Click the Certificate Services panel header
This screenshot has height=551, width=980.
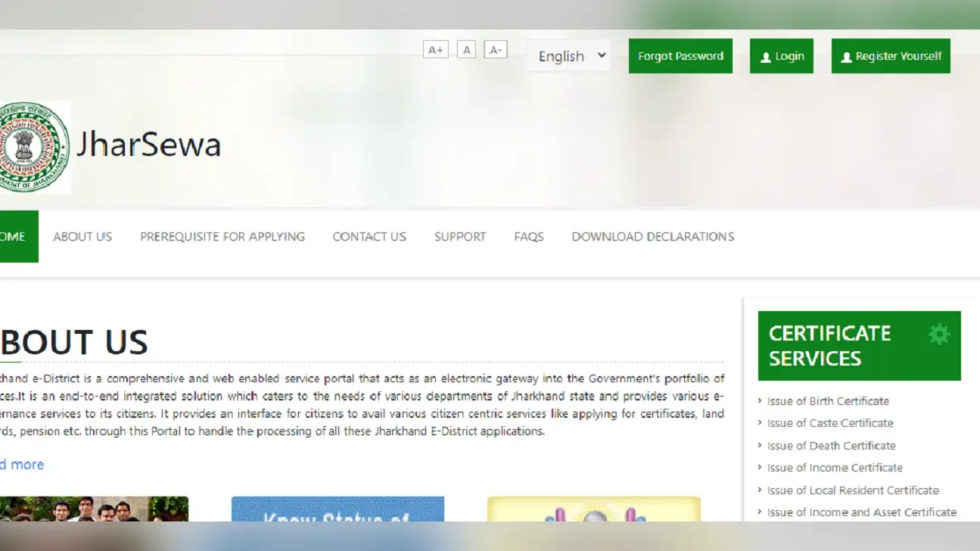click(x=860, y=346)
